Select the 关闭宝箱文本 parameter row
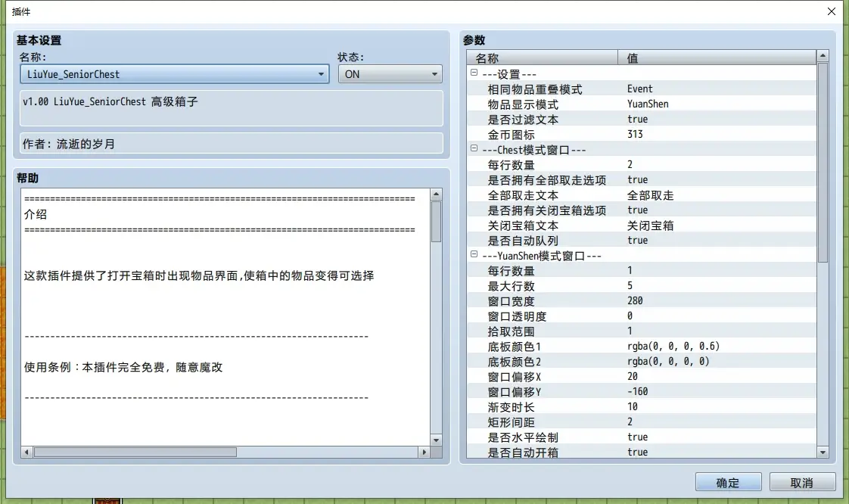Image resolution: width=849 pixels, height=504 pixels. pos(642,226)
